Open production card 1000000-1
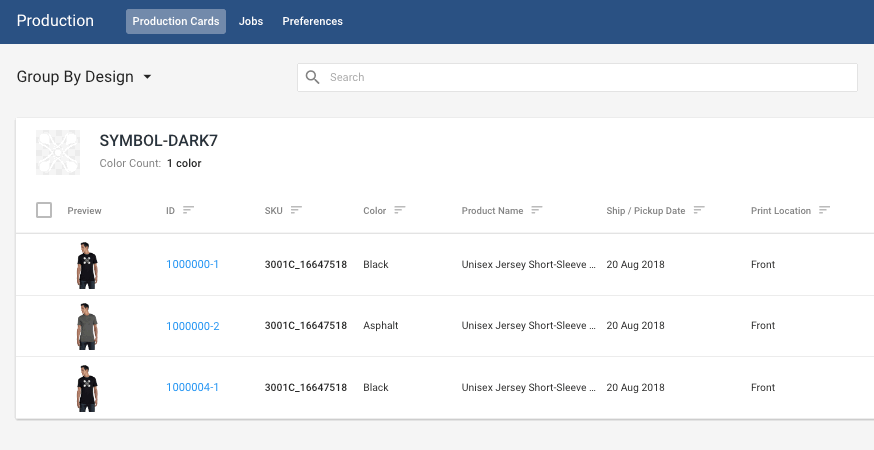 (192, 264)
